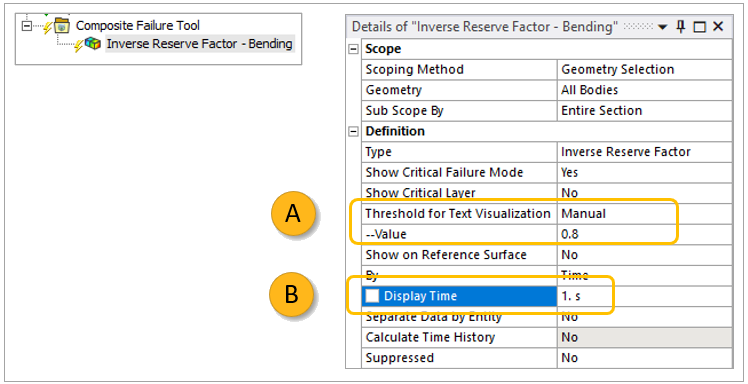Click the Inverse Reserve Factor result cube icon
This screenshot has height=384, width=748.
(x=93, y=44)
